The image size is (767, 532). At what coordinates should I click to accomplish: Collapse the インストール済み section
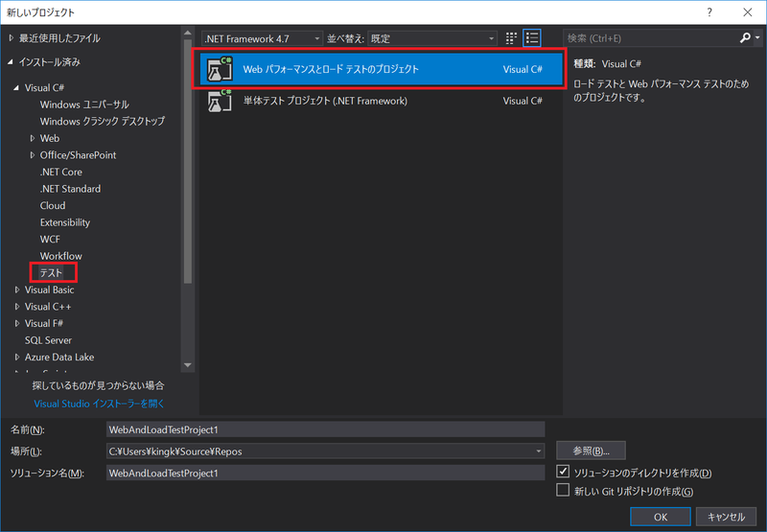point(11,62)
